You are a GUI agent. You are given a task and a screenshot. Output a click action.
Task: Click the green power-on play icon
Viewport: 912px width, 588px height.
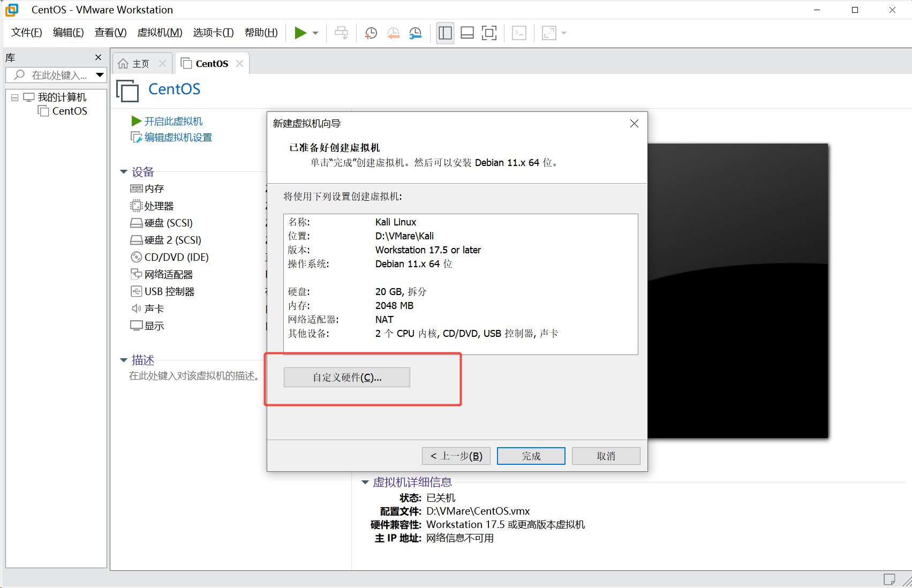pyautogui.click(x=300, y=33)
